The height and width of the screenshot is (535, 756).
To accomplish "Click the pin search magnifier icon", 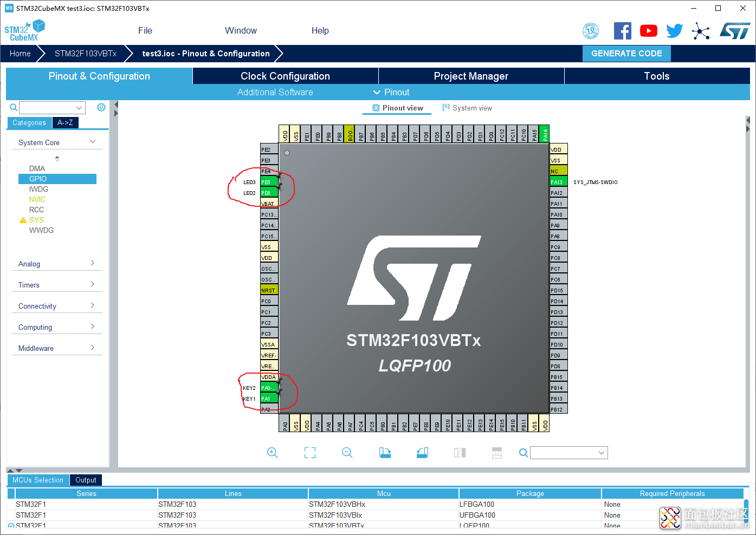I will point(523,453).
